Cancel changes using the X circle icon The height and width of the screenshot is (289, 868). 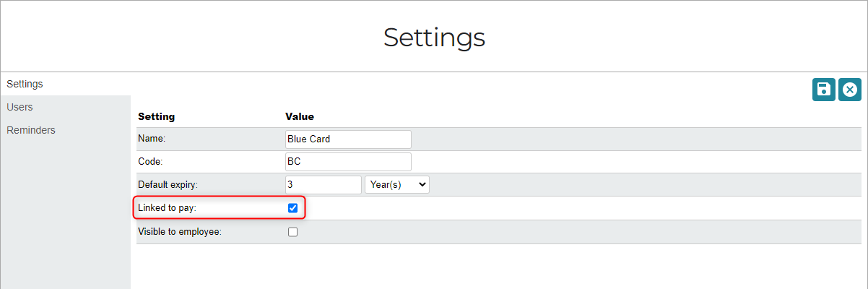point(850,90)
